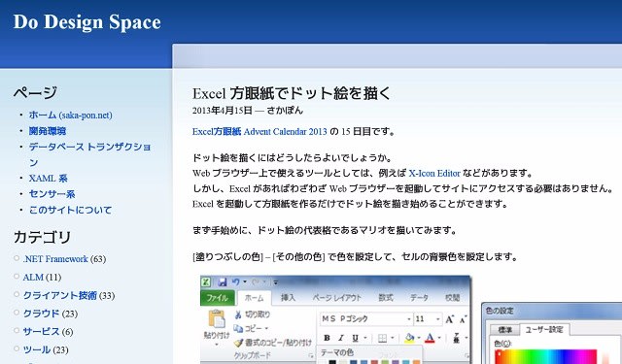
Task: Click the Excel application icon in title bar
Action: click(x=206, y=282)
